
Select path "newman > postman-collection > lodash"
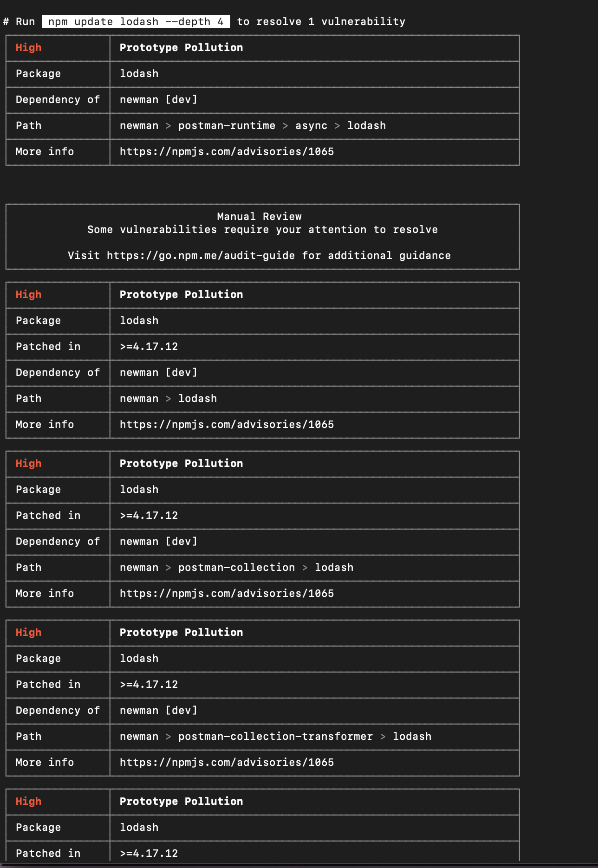pos(236,568)
